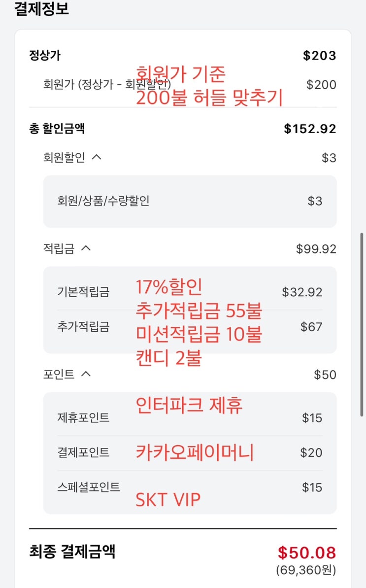Tap the 스페셜포인트 row label
The width and height of the screenshot is (366, 588).
pos(89,487)
